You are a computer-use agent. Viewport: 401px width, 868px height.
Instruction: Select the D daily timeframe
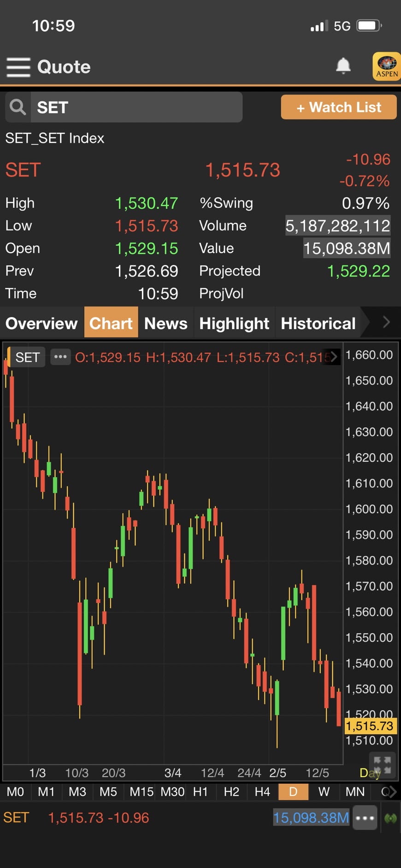(293, 792)
